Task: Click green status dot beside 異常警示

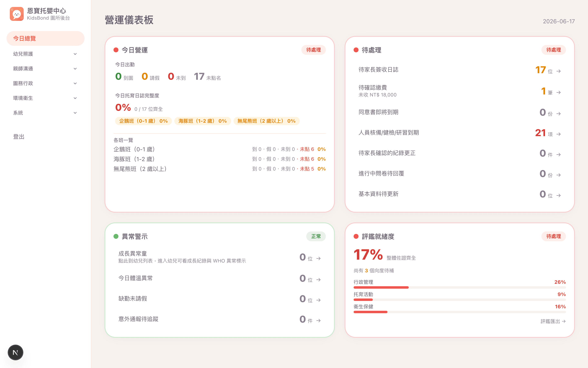Action: click(x=116, y=236)
